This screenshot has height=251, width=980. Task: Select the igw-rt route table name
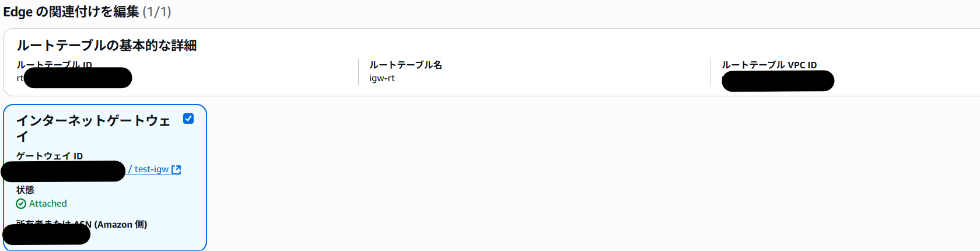(382, 78)
